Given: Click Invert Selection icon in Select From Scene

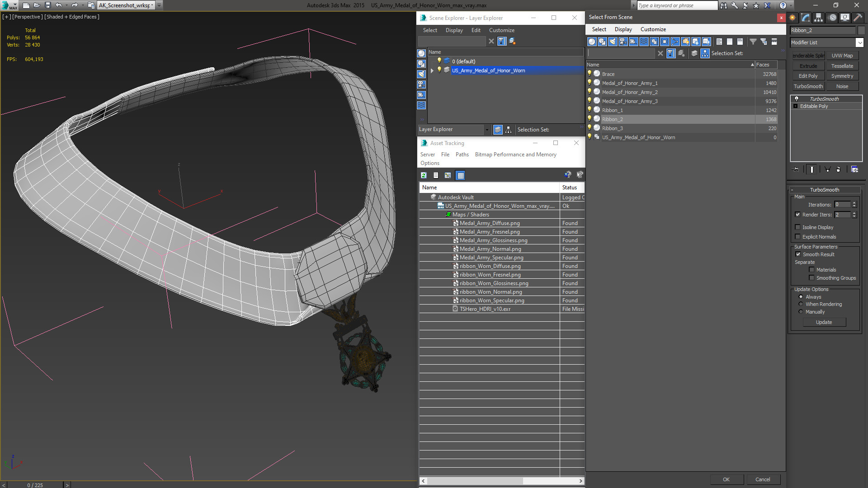Looking at the screenshot, I should [740, 42].
